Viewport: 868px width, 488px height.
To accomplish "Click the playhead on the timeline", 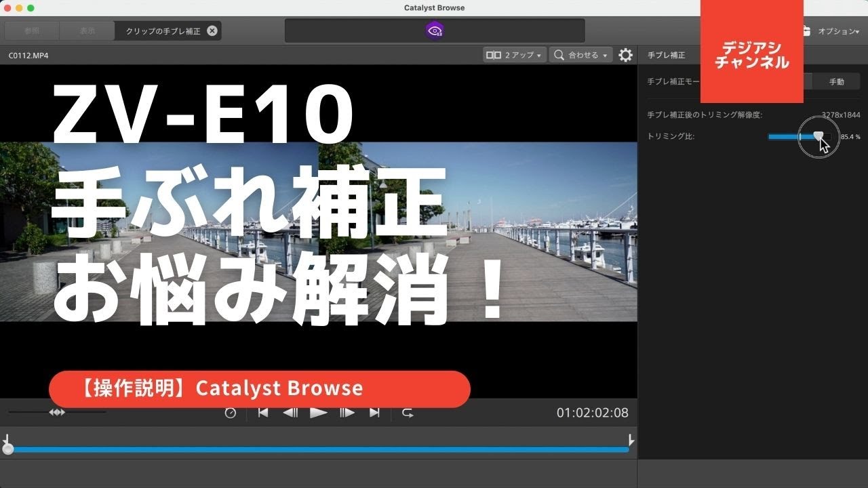I will pos(7,449).
